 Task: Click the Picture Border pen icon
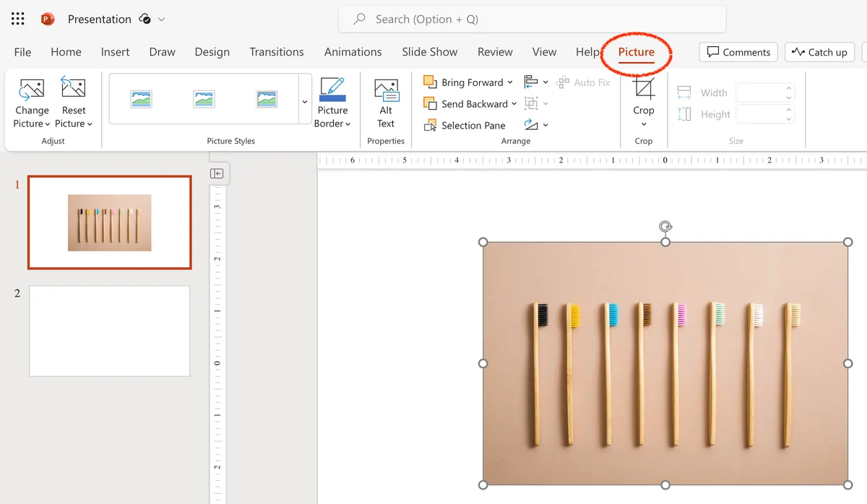(332, 89)
